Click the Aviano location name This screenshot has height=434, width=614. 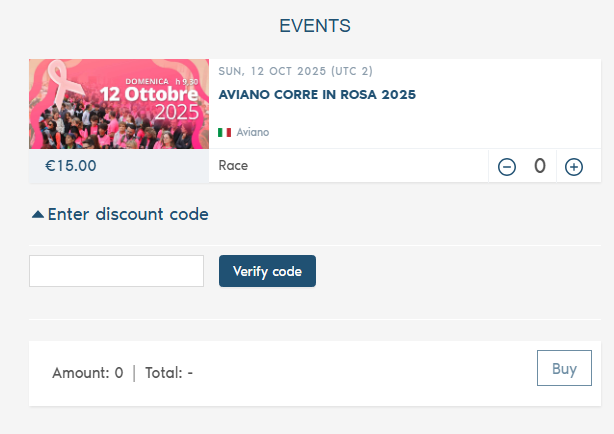pyautogui.click(x=253, y=132)
